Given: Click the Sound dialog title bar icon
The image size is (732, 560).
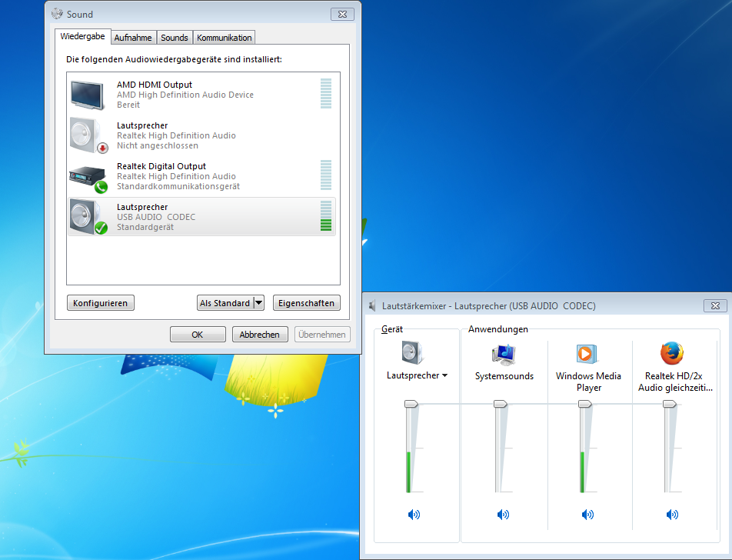Looking at the screenshot, I should [x=57, y=14].
